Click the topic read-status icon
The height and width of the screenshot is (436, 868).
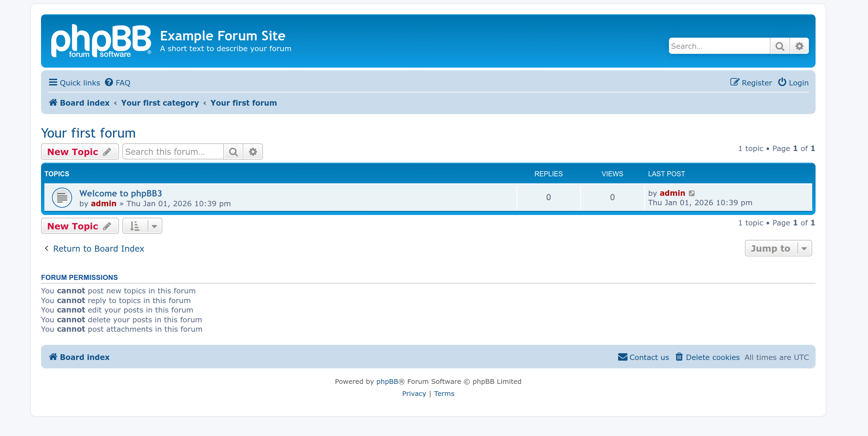[62, 197]
